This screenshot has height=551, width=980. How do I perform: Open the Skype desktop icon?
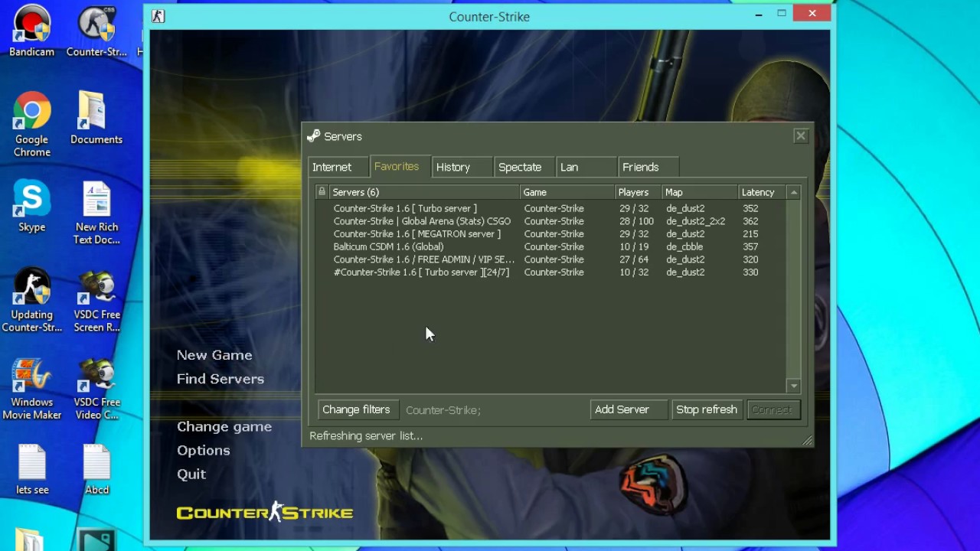tap(31, 205)
